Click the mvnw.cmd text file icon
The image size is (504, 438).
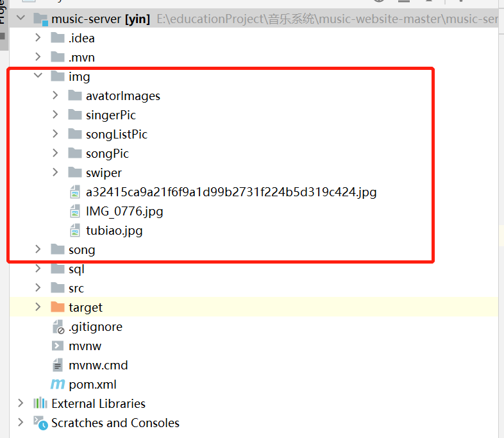tap(58, 365)
